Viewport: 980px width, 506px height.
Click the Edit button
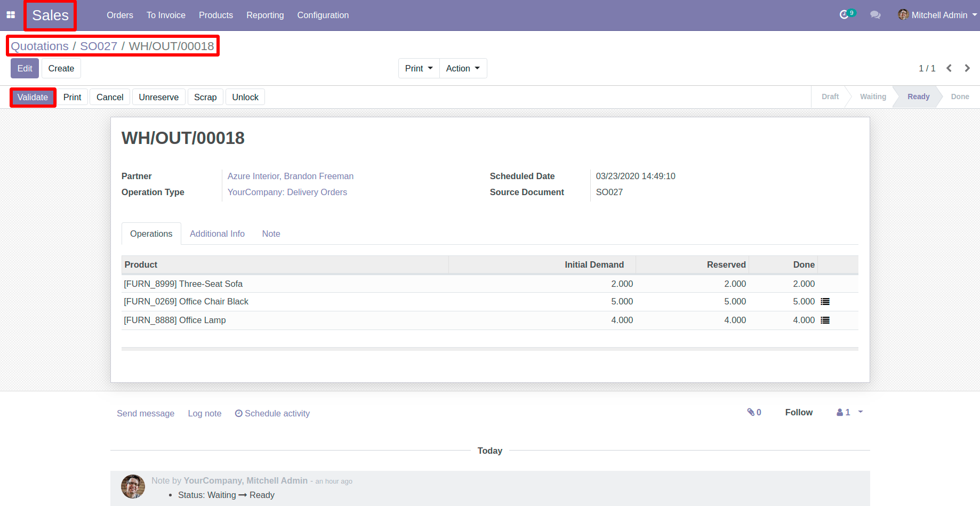25,68
